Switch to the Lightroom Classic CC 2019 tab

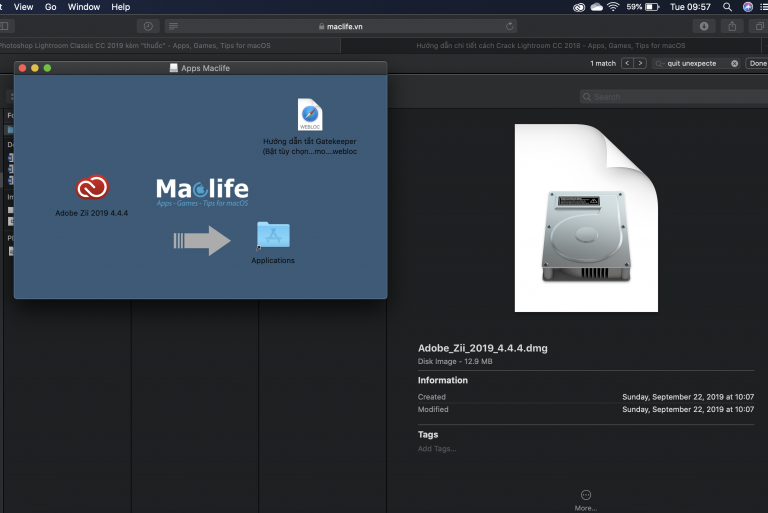point(169,46)
